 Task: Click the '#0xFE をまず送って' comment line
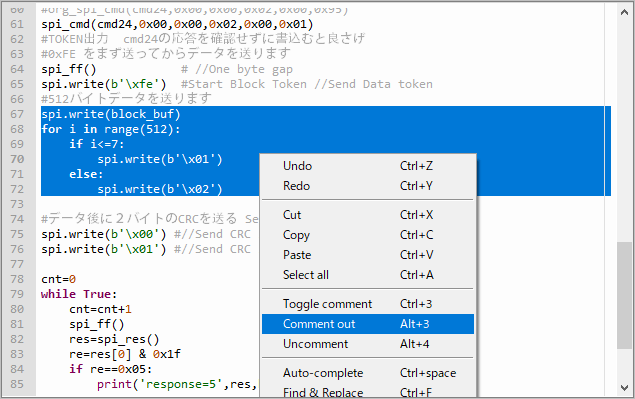point(166,54)
